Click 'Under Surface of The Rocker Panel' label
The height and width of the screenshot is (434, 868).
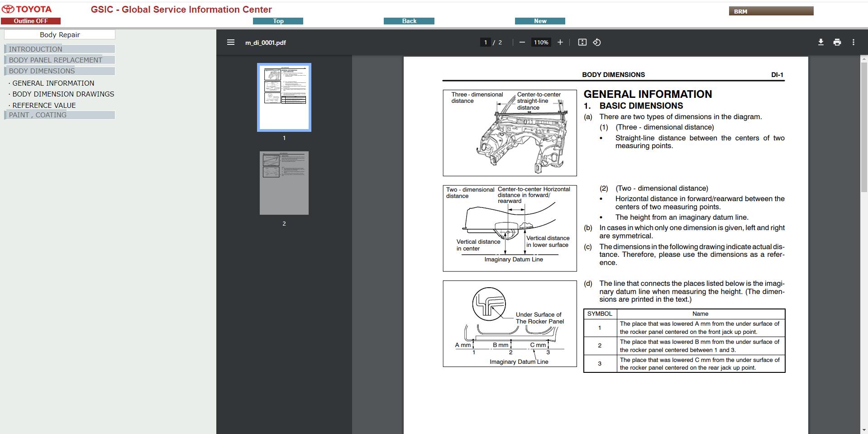click(539, 318)
